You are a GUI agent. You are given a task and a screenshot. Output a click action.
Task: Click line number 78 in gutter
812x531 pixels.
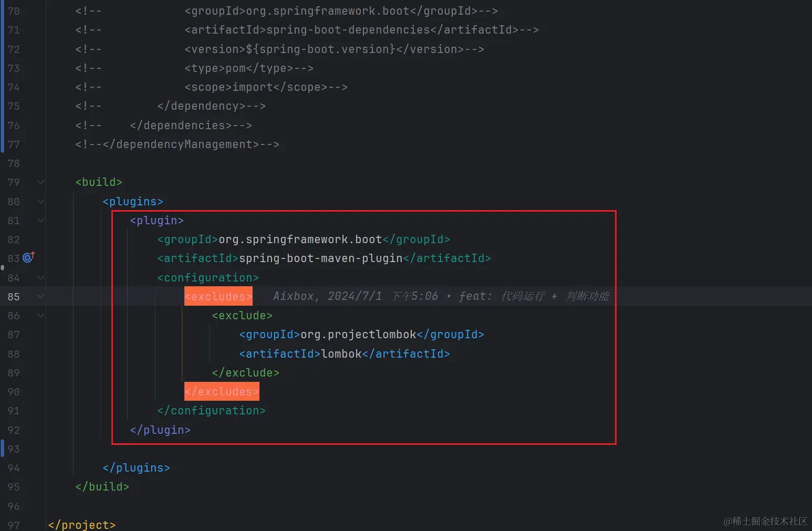14,163
